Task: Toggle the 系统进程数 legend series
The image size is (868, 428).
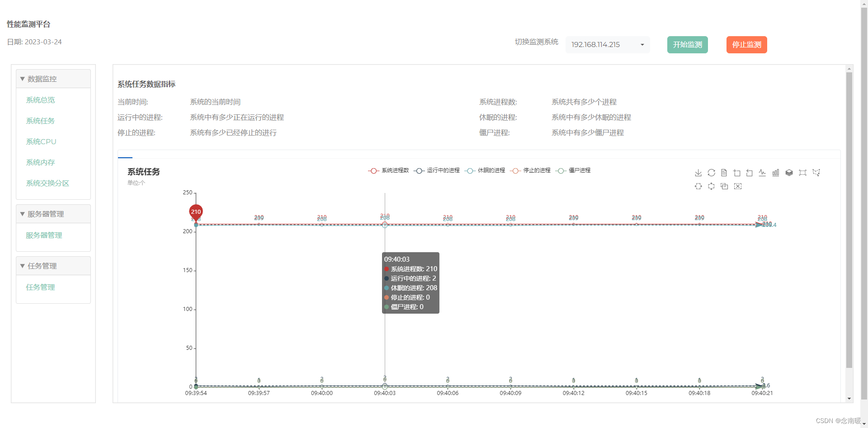Action: point(395,170)
